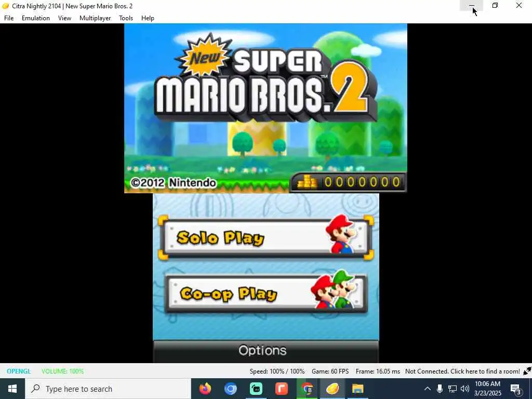Click the speaker volume tray icon

pos(465,389)
